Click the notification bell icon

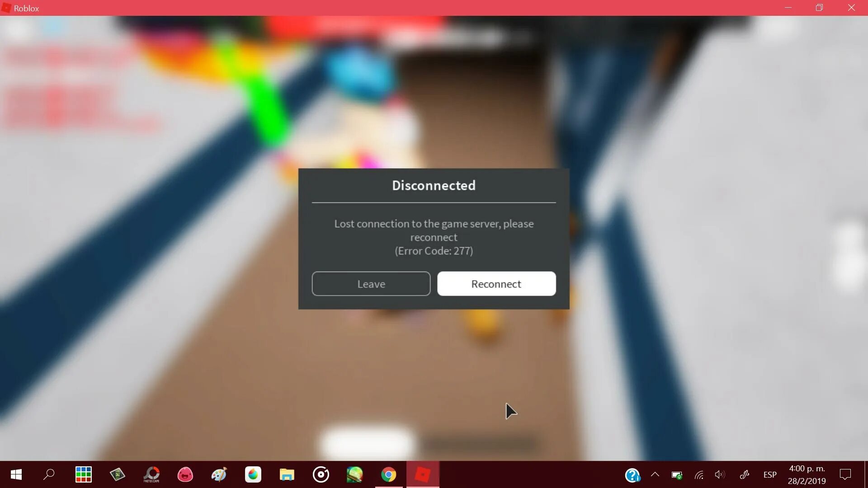pos(846,474)
